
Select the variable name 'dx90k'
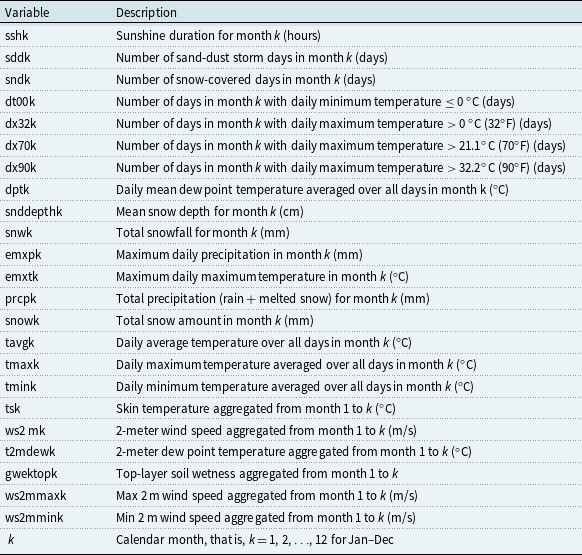[21, 167]
